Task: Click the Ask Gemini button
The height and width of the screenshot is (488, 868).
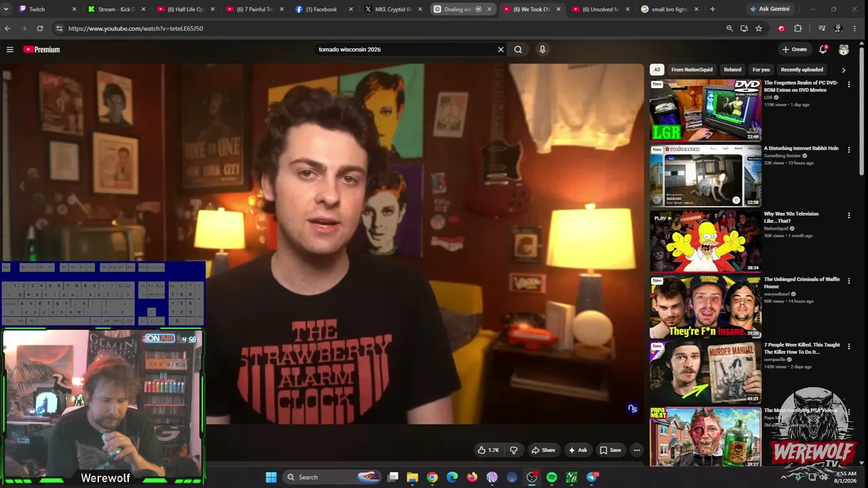Action: pos(769,9)
